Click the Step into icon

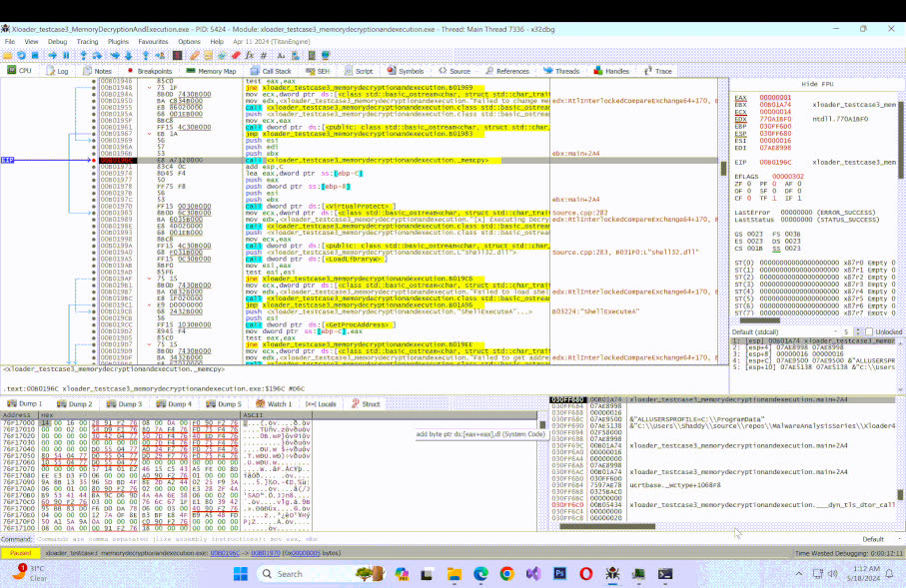point(84,56)
